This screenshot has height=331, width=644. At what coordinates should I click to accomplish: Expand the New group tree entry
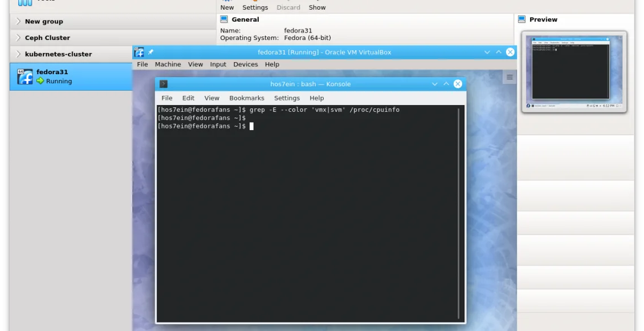[18, 21]
